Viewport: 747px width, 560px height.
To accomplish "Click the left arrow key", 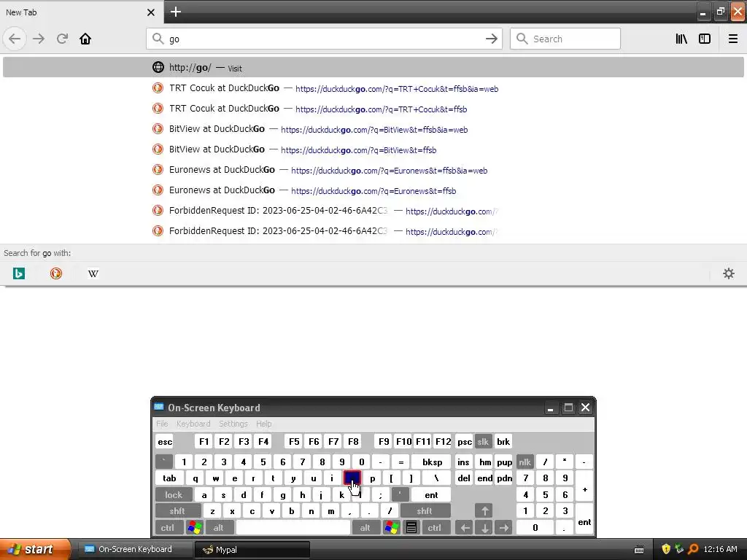I will 465,528.
